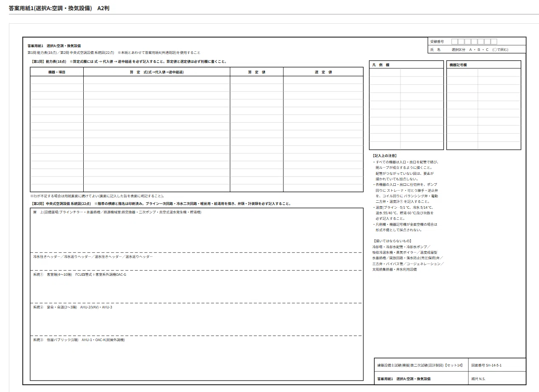Viewport: 539px width, 392px height.
Task: Click the note starting '※行が不足する場合は'
Action: pos(97,196)
